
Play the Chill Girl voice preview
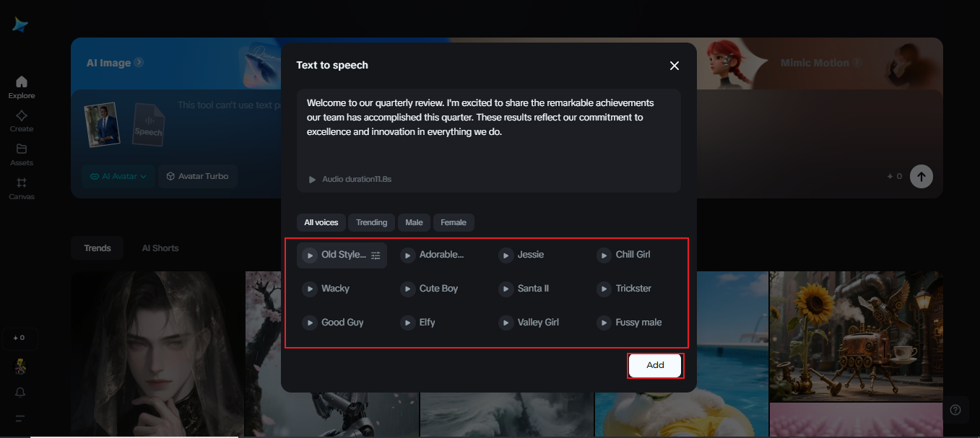coord(604,255)
